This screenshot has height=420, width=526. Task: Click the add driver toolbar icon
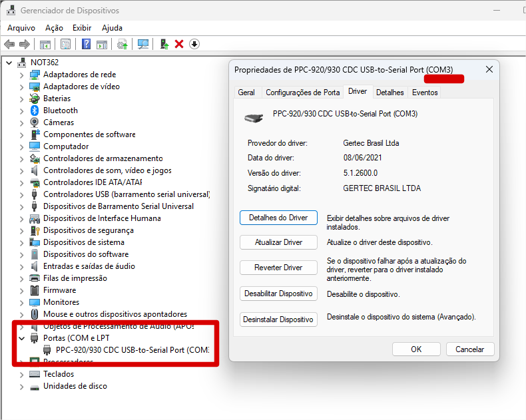point(164,44)
